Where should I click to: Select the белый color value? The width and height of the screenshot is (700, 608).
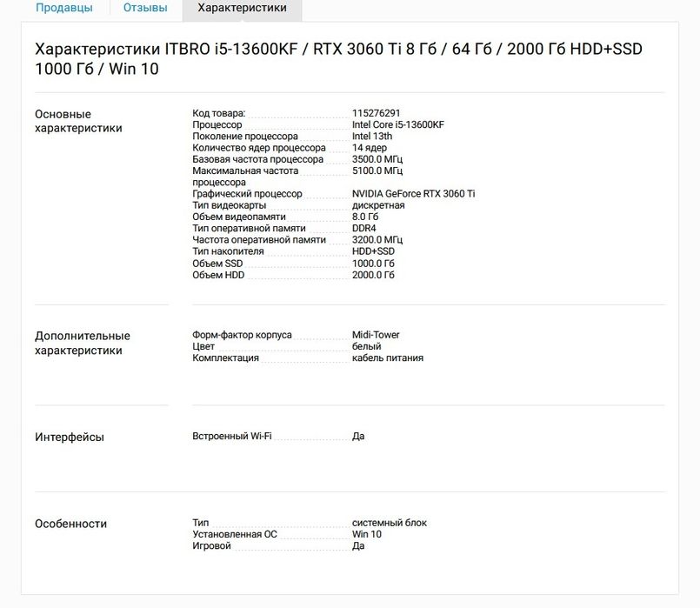click(366, 346)
